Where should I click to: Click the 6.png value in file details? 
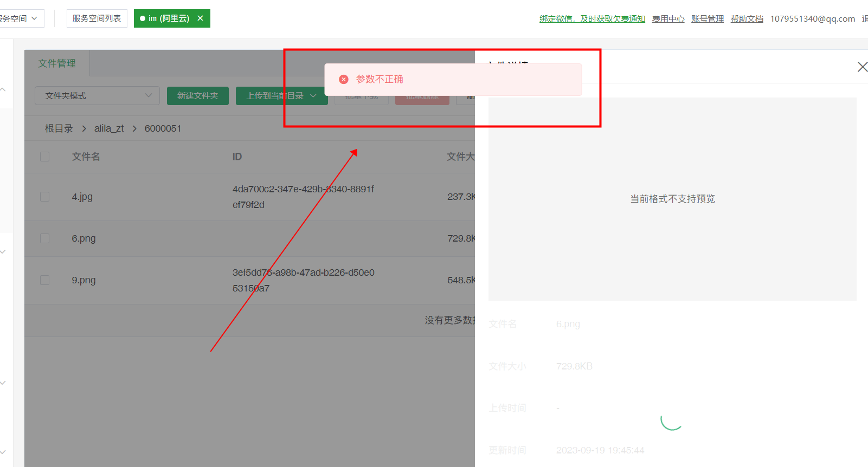click(x=568, y=324)
